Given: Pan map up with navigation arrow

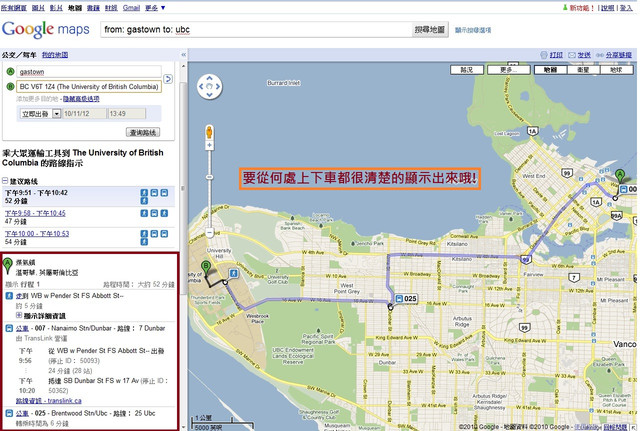Looking at the screenshot, I should pos(209,78).
